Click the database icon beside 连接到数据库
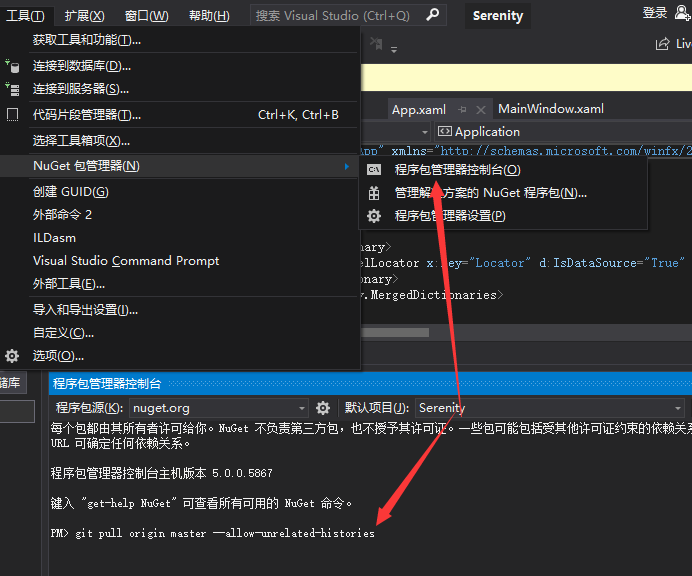The width and height of the screenshot is (692, 576). point(12,66)
